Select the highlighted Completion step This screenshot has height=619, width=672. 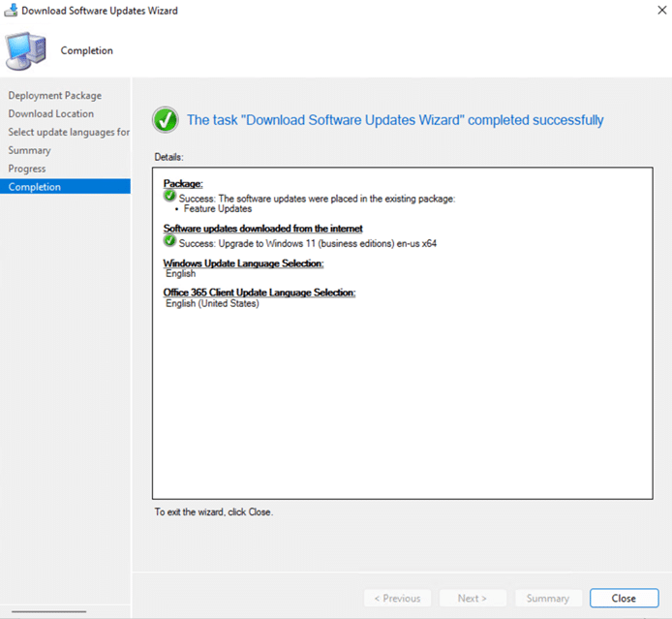coord(35,187)
